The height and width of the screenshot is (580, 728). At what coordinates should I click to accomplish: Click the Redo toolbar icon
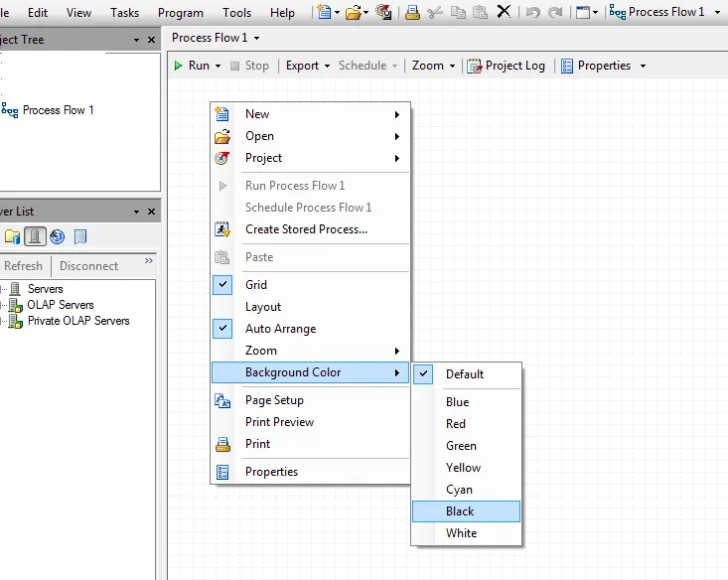click(x=555, y=12)
